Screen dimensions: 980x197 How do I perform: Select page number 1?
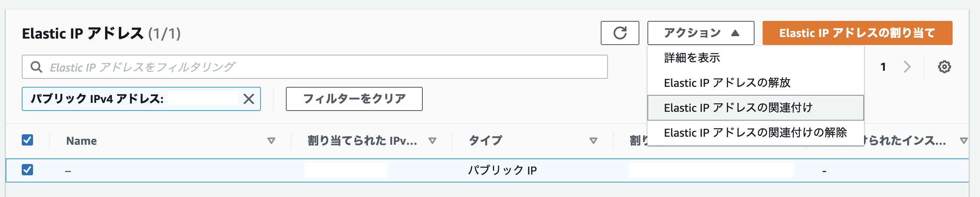(883, 67)
